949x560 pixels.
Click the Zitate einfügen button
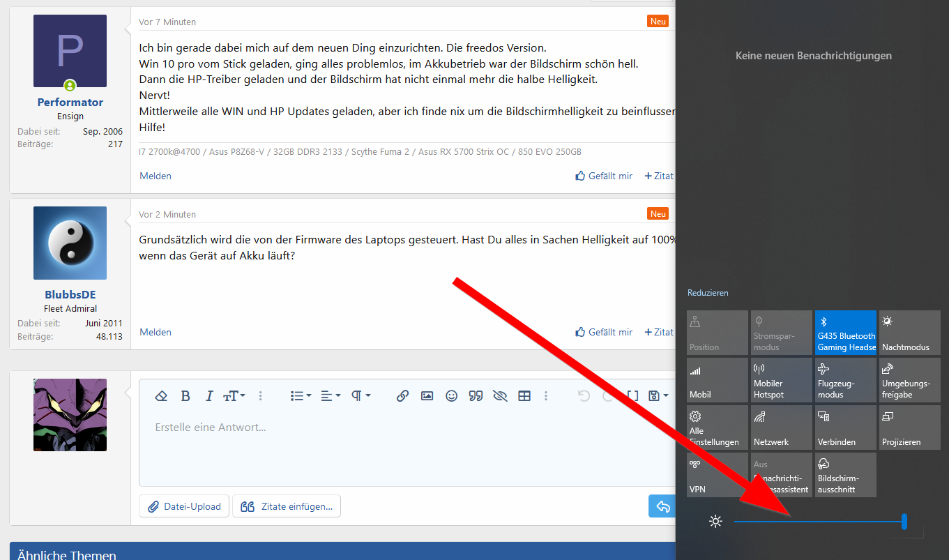pos(287,506)
